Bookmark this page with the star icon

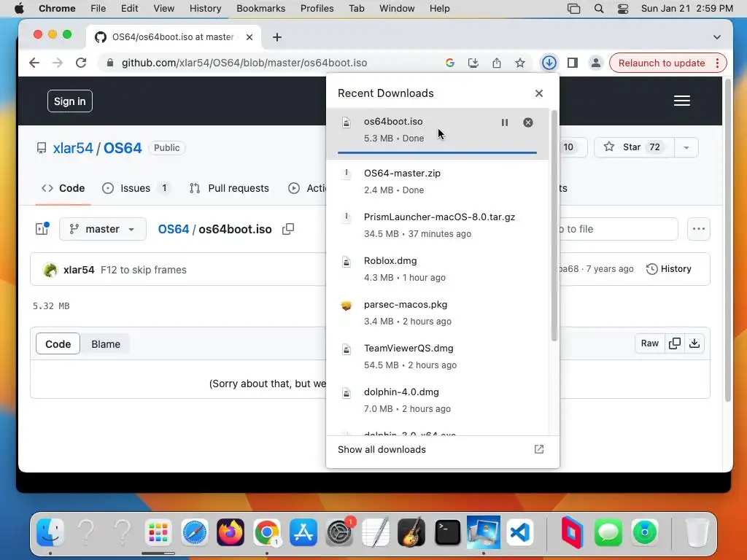[x=519, y=63]
